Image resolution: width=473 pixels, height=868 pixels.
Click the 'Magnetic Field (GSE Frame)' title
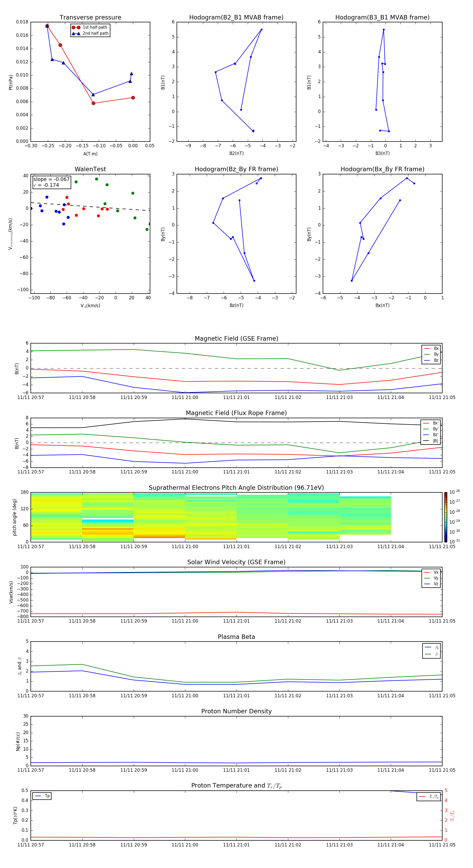236,339
